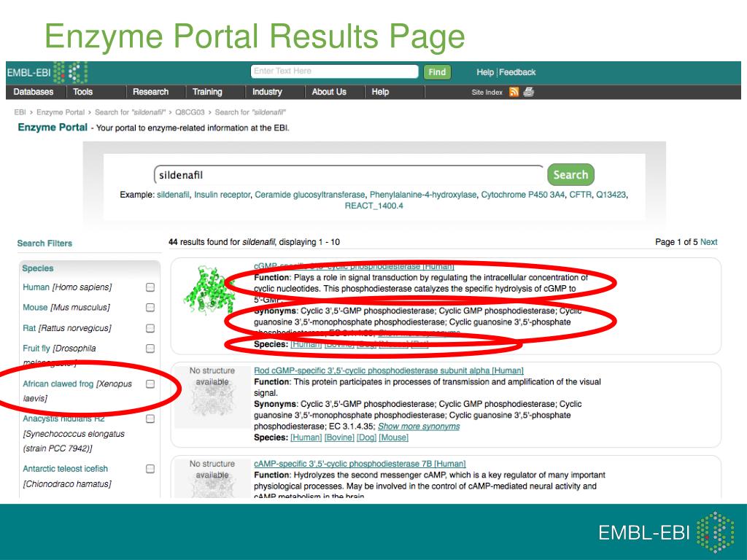
Task: Open the Help item in the dark menu bar
Action: coord(380,92)
